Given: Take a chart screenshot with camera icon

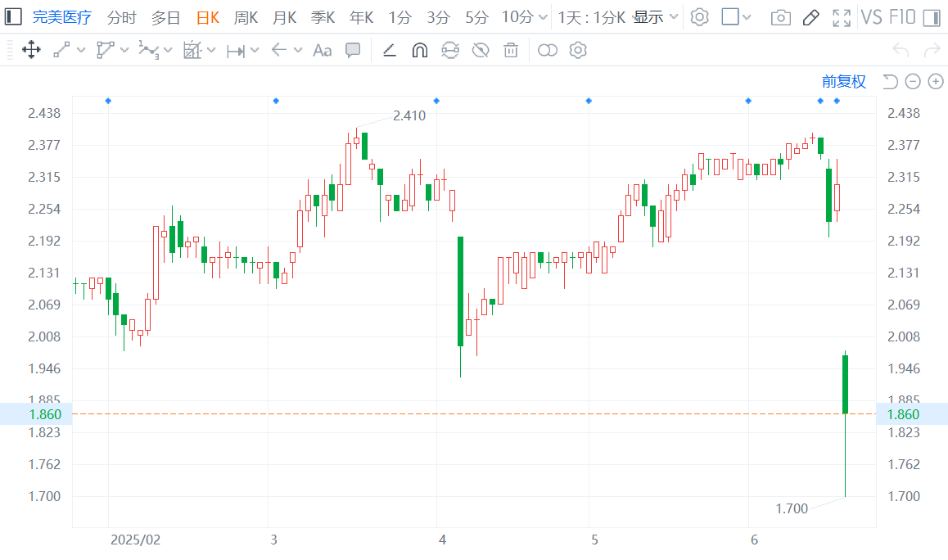Looking at the screenshot, I should coord(780,17).
